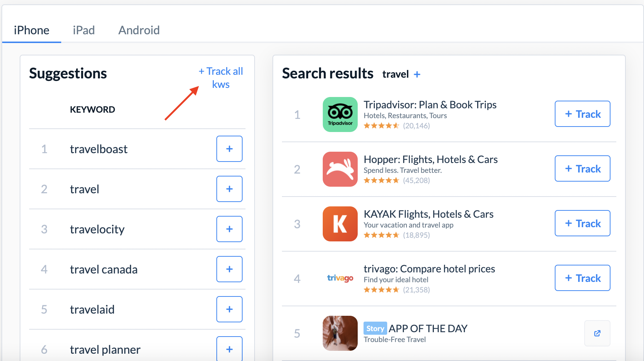Image resolution: width=644 pixels, height=361 pixels.
Task: Click the Tripadvisor app icon
Action: [x=340, y=114]
